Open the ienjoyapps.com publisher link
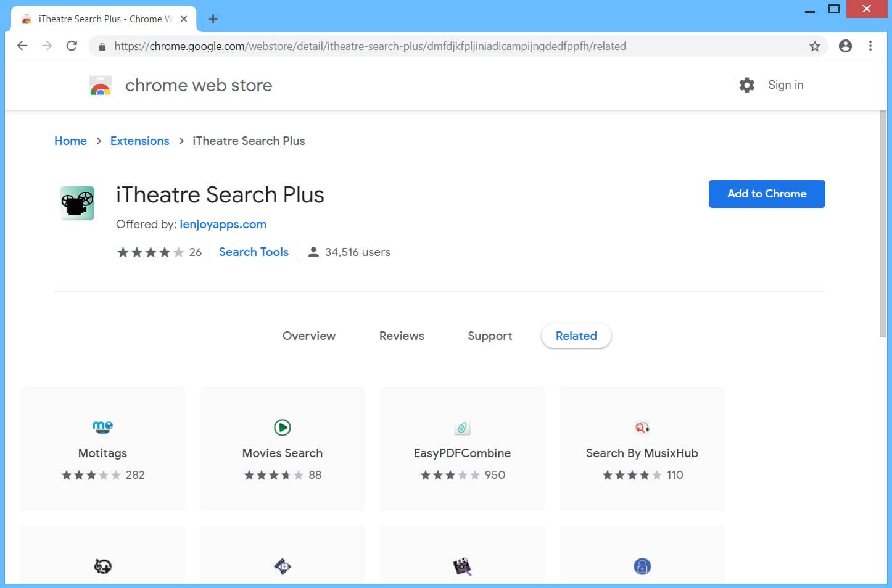 (x=223, y=224)
